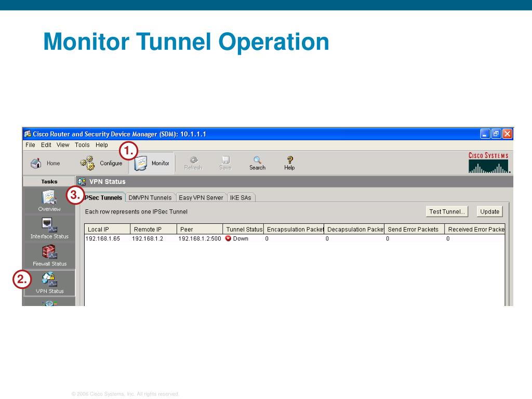This screenshot has height=399, width=532.
Task: Open the Edit menu
Action: pos(46,145)
